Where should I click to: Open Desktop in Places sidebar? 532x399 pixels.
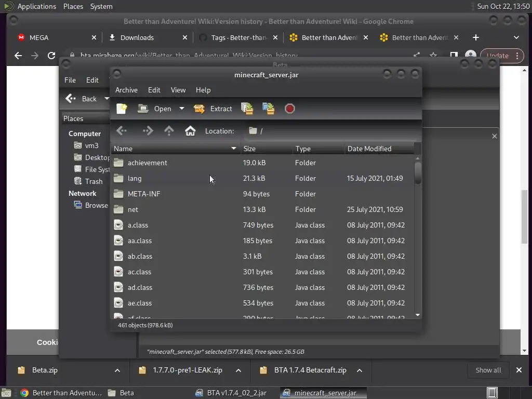pyautogui.click(x=92, y=157)
